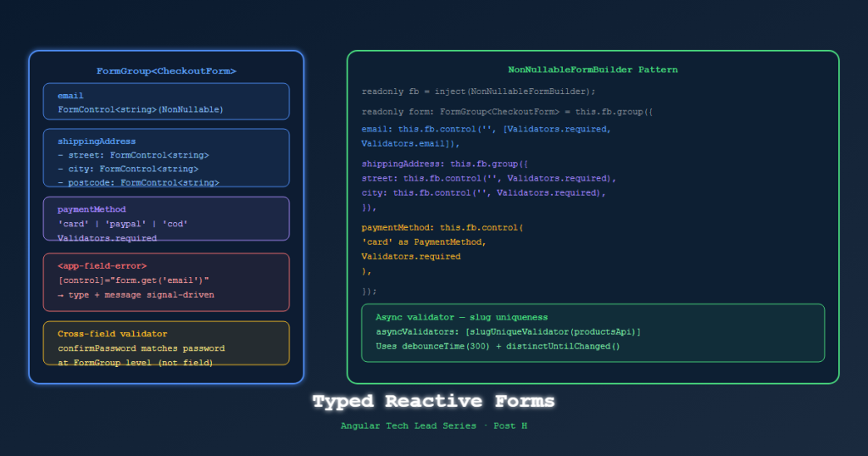Select the email FormControl card
Screen dimensions: 868x456
tap(166, 101)
